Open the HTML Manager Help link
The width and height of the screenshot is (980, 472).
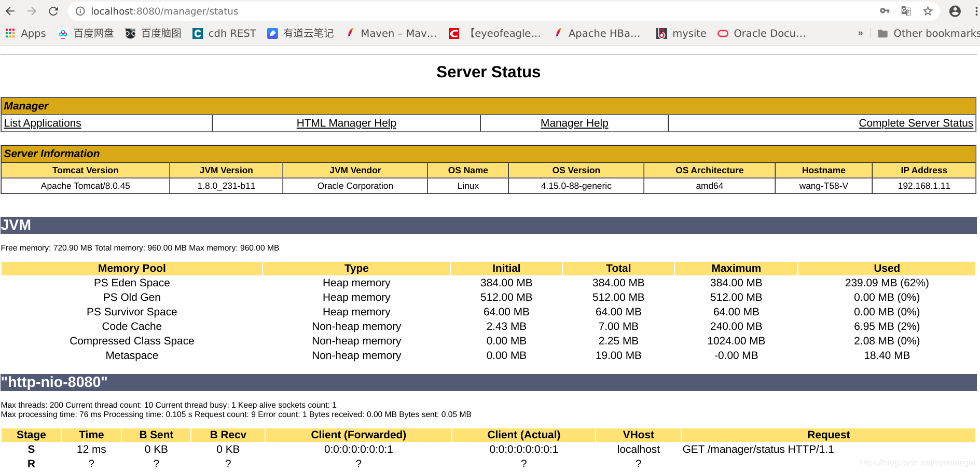[346, 123]
